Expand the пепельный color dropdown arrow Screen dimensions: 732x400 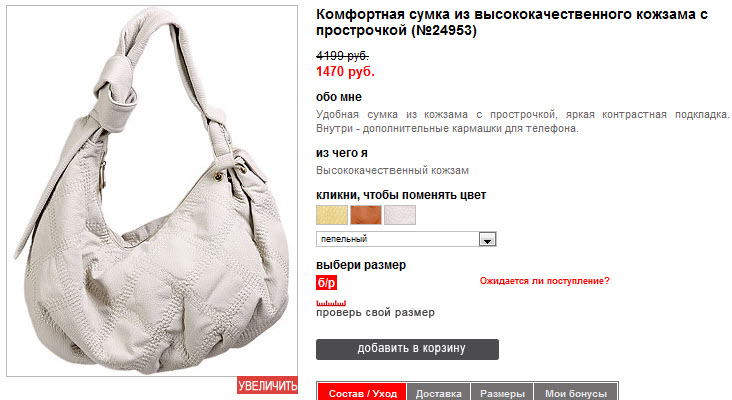click(487, 239)
